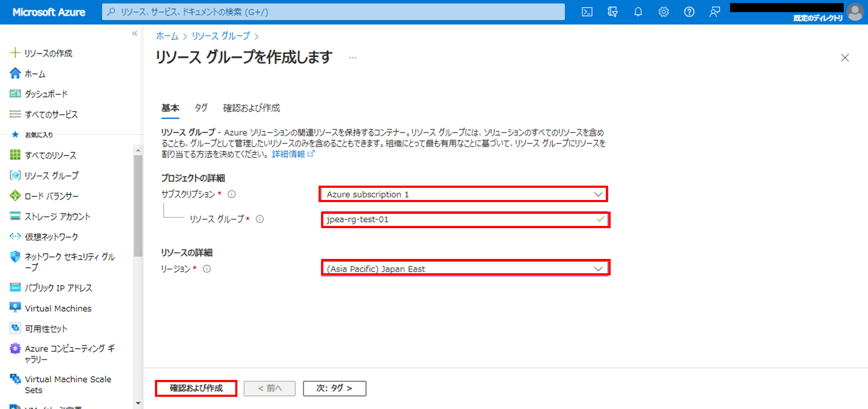
Task: Click the Virtual Machines monitor icon
Action: pyautogui.click(x=15, y=308)
